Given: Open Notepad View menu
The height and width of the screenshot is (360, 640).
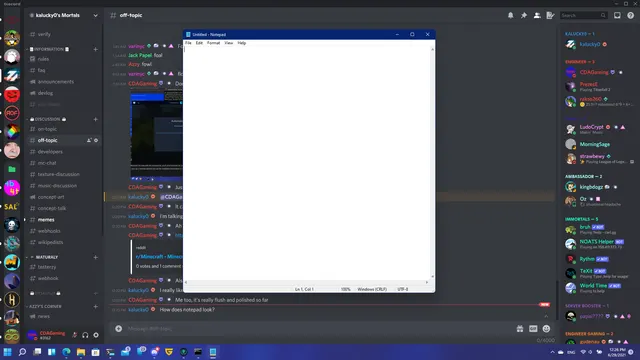Looking at the screenshot, I should [x=229, y=43].
